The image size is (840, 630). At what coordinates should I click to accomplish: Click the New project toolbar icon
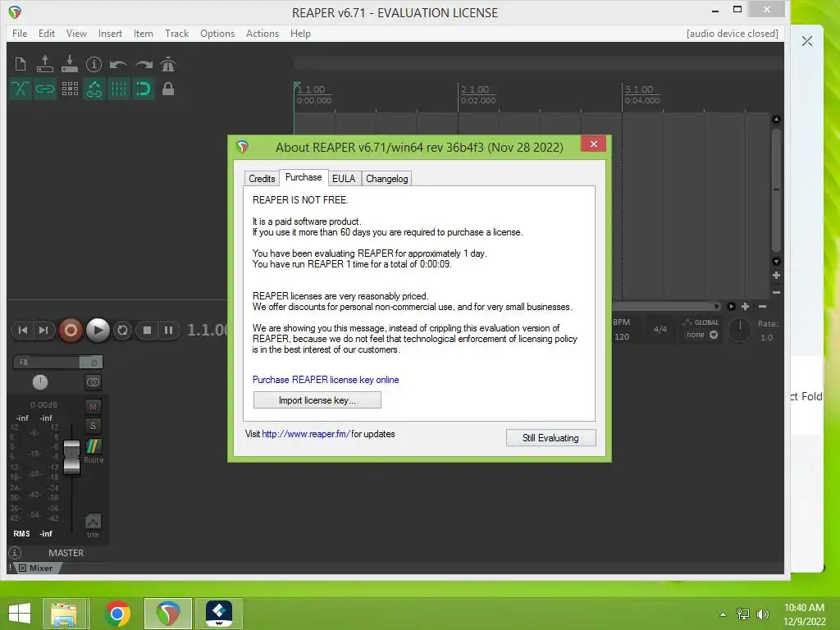[x=21, y=64]
